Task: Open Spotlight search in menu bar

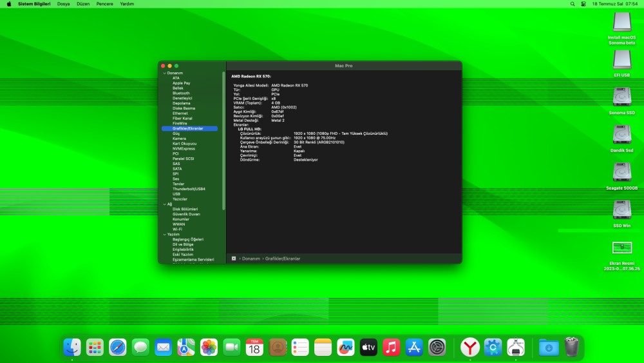Action: 573,4
